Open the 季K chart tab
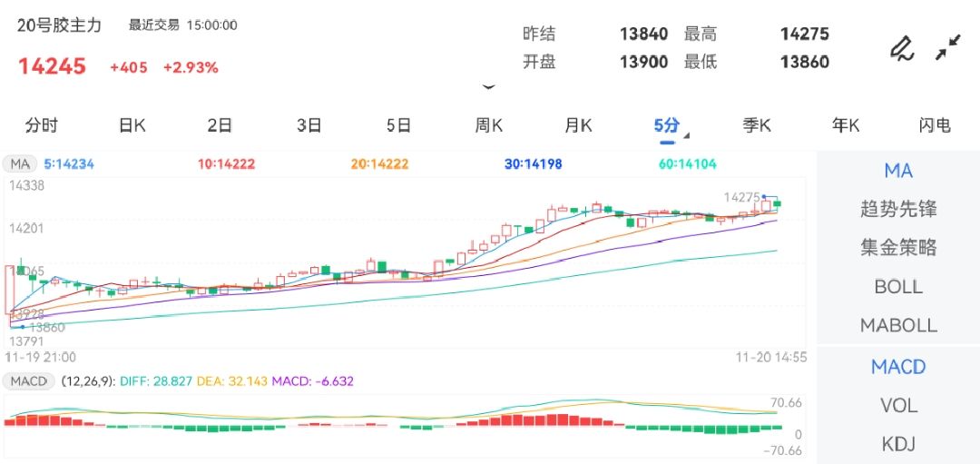Image resolution: width=980 pixels, height=464 pixels. [756, 125]
